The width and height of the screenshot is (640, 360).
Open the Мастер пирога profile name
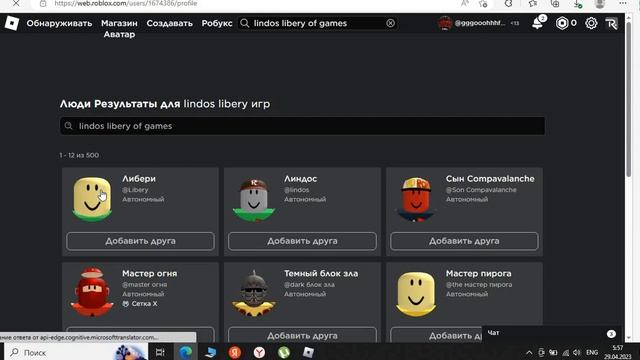[x=478, y=273]
